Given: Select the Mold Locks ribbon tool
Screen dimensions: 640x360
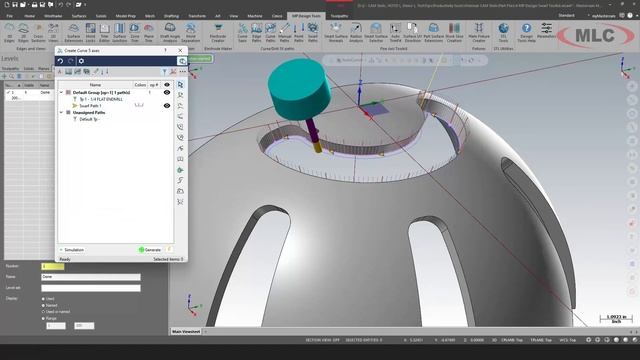Looking at the screenshot, I should point(90,33).
